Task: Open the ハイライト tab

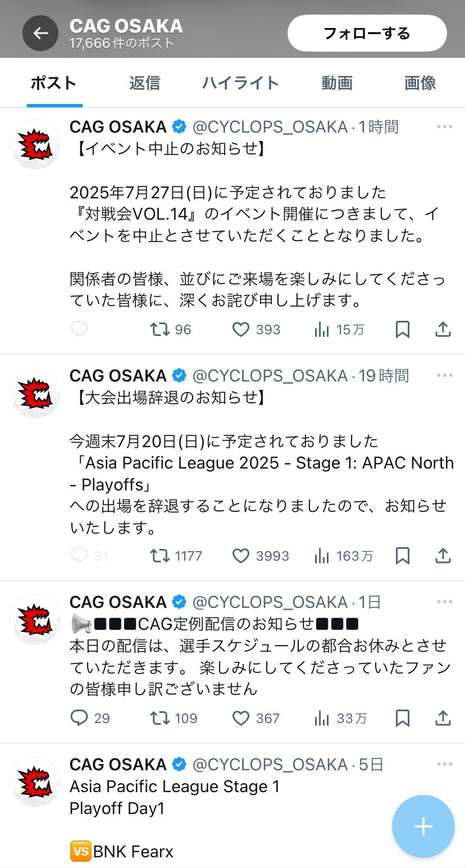Action: 240,83
